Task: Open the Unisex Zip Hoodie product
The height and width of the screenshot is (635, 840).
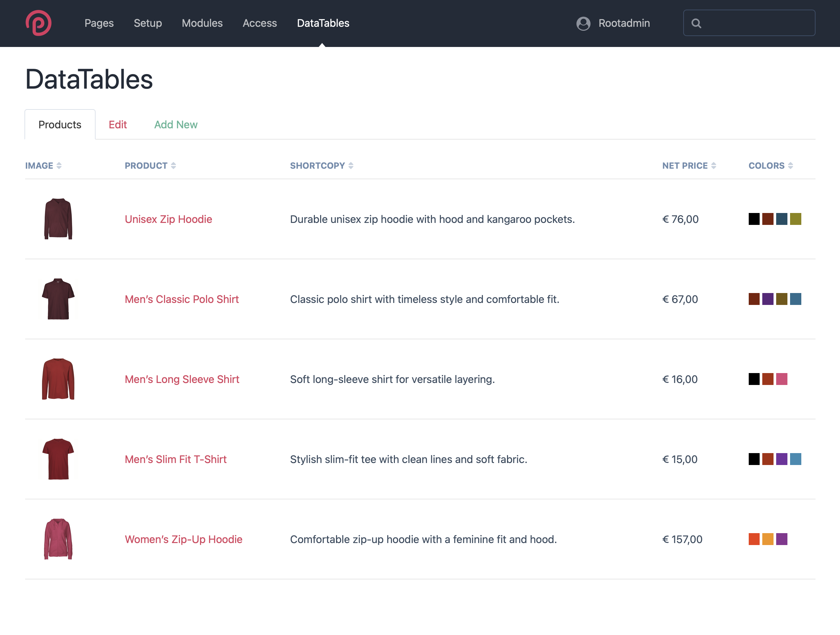Action: pos(168,219)
